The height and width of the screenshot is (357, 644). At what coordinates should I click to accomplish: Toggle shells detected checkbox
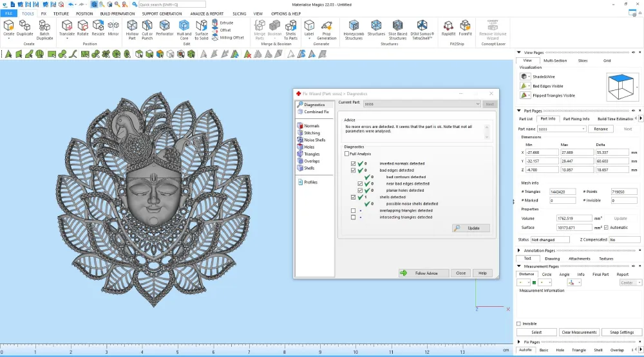click(x=353, y=197)
